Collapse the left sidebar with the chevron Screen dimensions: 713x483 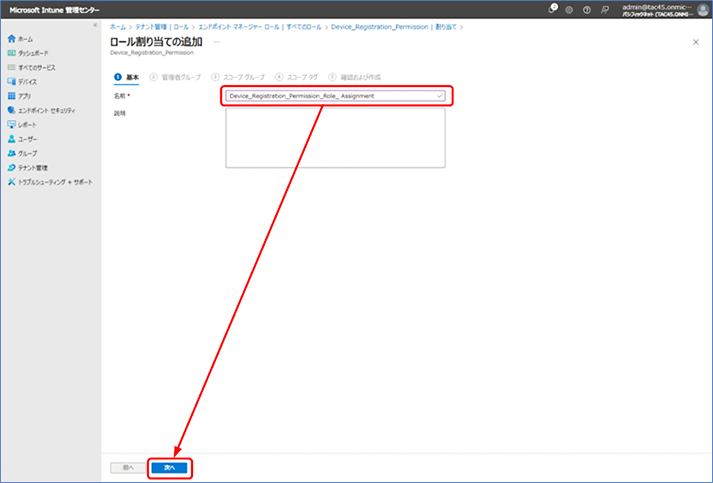pos(95,25)
